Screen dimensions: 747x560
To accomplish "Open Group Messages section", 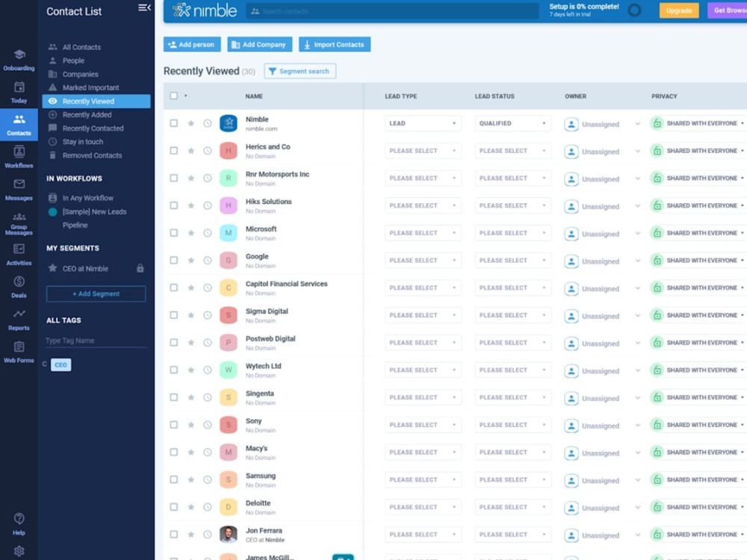I will pos(19,223).
